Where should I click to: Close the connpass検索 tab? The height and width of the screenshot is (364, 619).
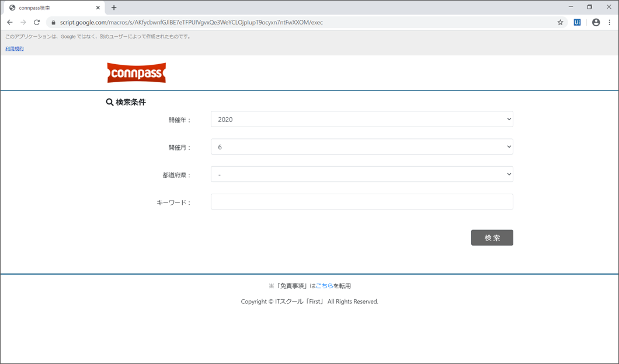[x=98, y=8]
